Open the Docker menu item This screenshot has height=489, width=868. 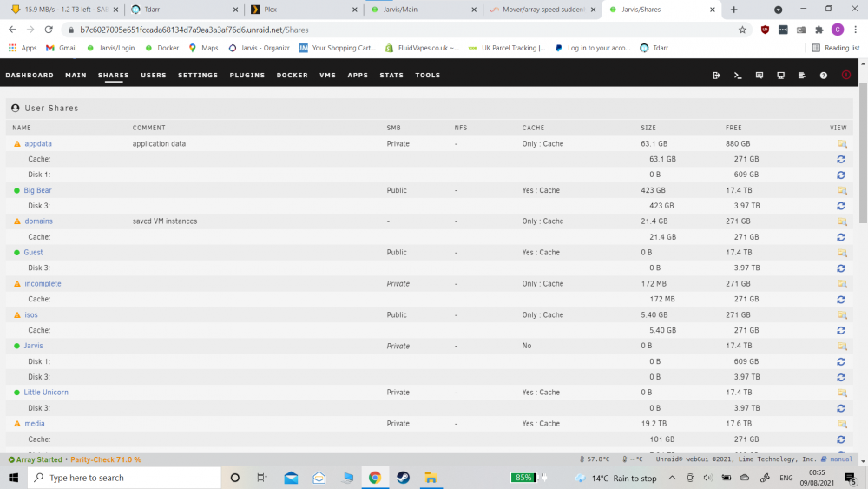coord(293,76)
